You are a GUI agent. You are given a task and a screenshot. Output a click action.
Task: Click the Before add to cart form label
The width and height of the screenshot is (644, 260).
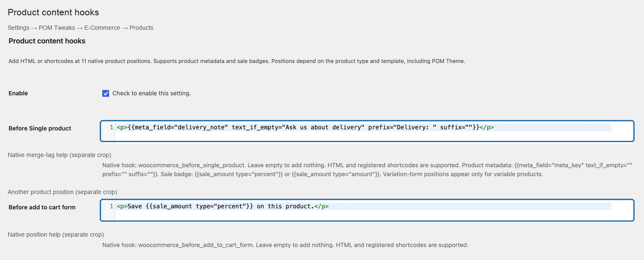point(42,207)
